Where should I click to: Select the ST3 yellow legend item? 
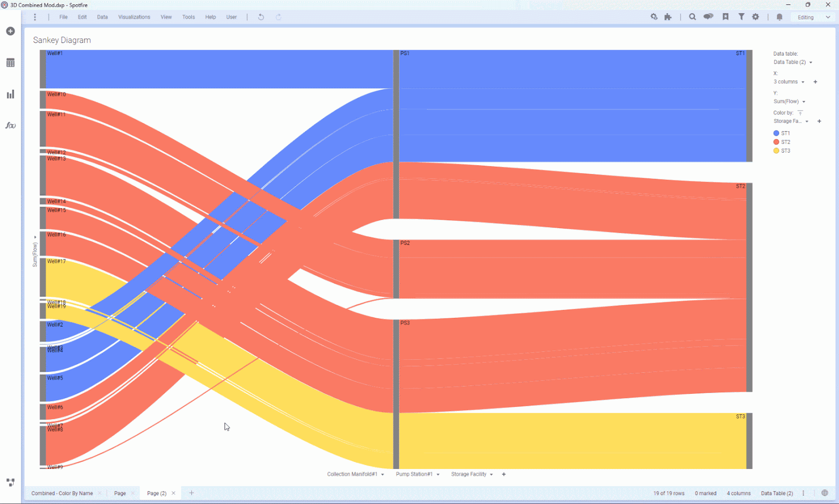pos(783,151)
